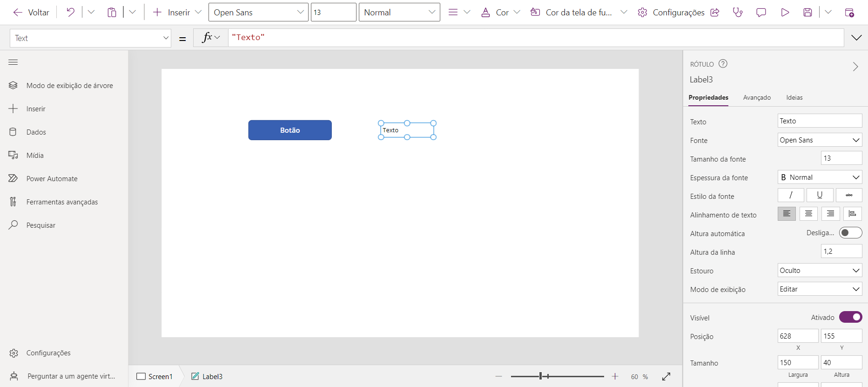This screenshot has width=868, height=387.
Task: Set text alignment to justify
Action: (x=852, y=214)
